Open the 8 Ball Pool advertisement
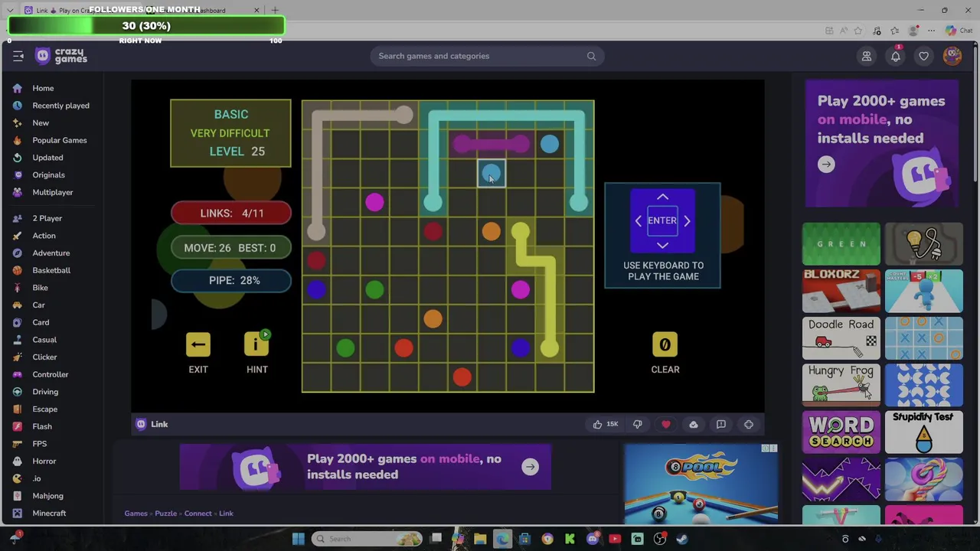Screen dimensions: 980x551 701,484
